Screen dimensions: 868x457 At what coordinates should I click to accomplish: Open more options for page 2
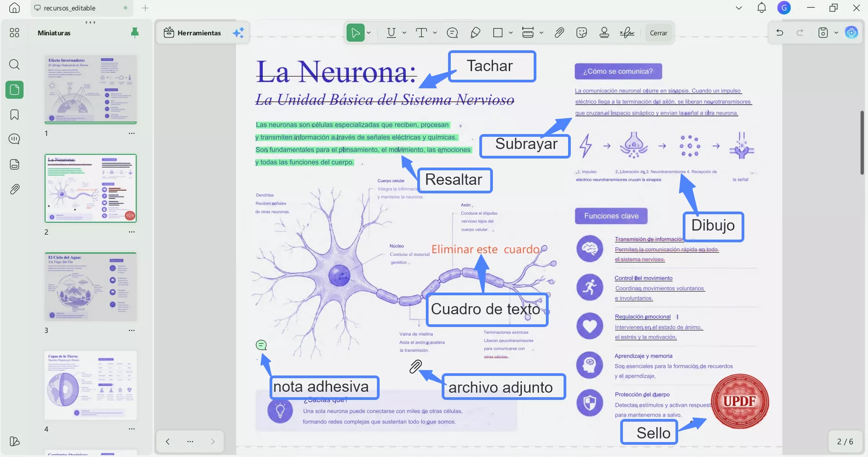(132, 231)
